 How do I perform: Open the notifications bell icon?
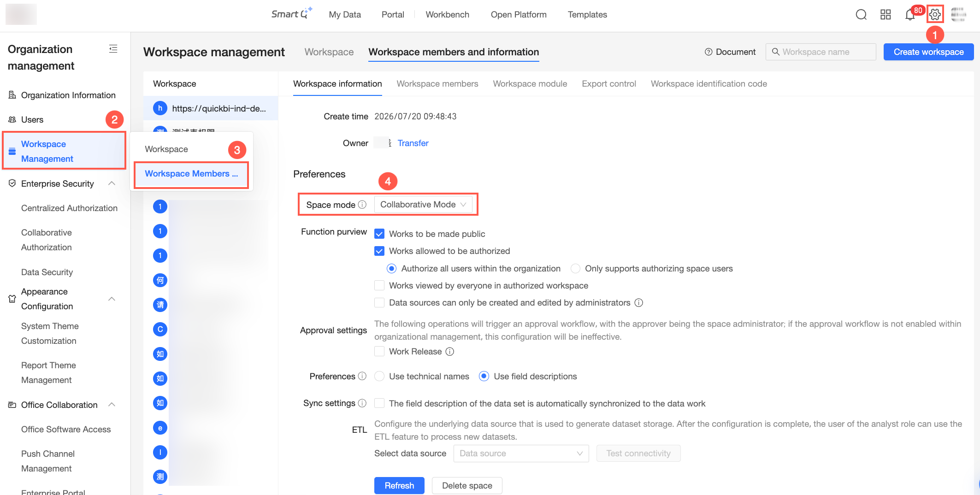click(909, 15)
